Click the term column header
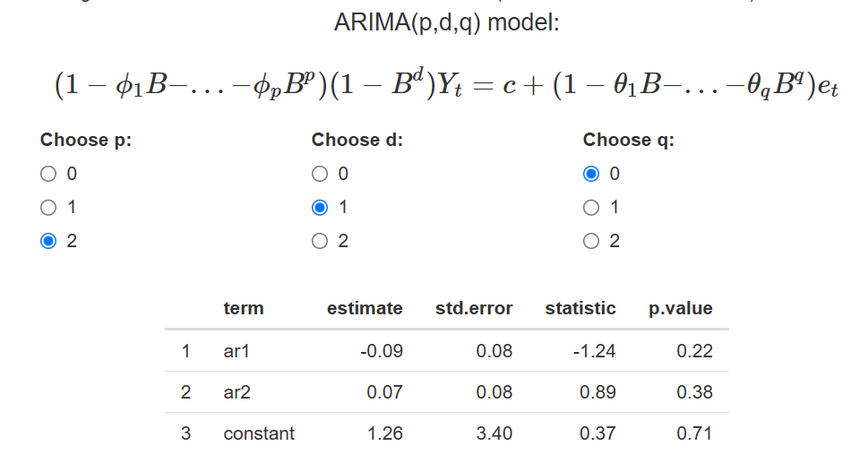Image resolution: width=868 pixels, height=463 pixels. pyautogui.click(x=244, y=308)
